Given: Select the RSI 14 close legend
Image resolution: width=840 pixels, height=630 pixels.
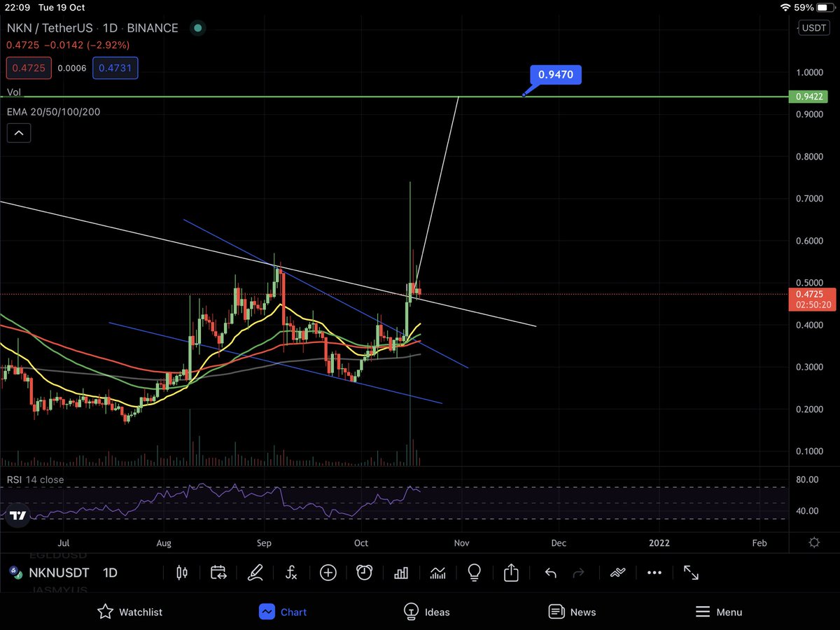Looking at the screenshot, I should pyautogui.click(x=36, y=479).
